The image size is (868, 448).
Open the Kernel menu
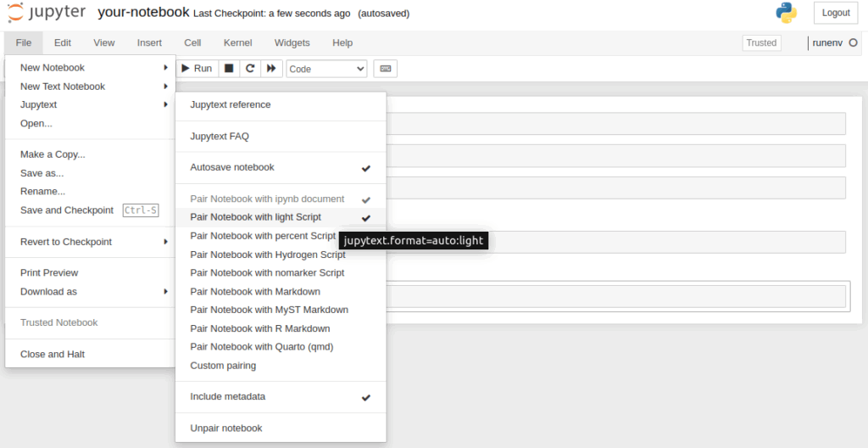[237, 42]
